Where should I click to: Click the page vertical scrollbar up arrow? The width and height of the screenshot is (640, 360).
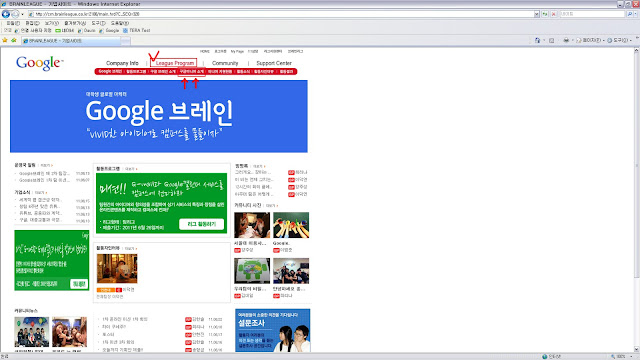point(636,51)
